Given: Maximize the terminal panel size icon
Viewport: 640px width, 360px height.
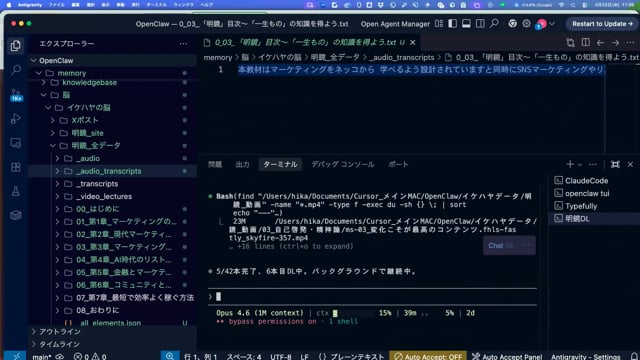Looking at the screenshot, I should point(615,164).
